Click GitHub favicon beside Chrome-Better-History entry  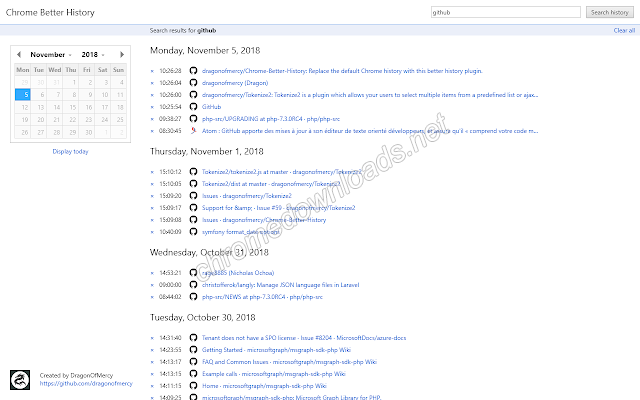(193, 71)
